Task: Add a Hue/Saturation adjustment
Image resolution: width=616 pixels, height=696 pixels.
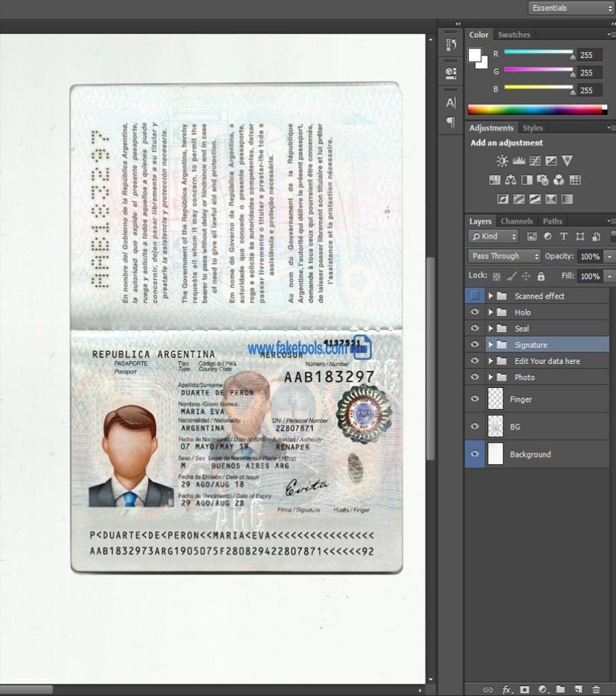Action: [x=494, y=180]
